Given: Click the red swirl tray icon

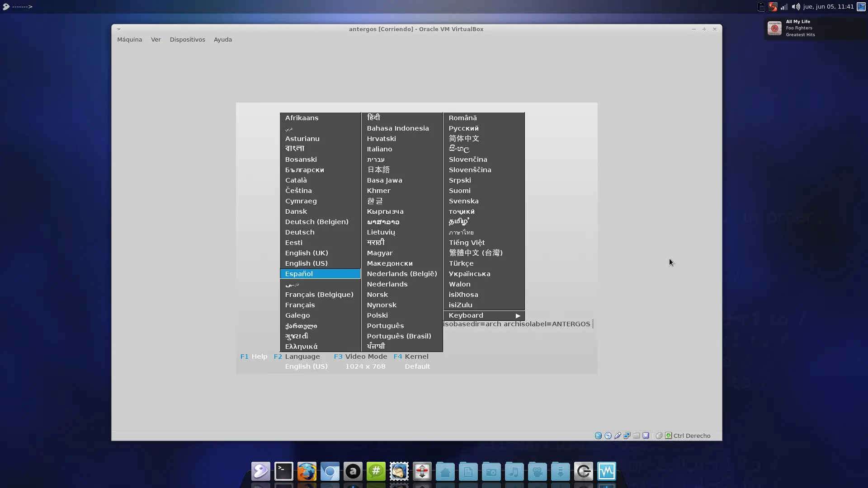Looking at the screenshot, I should pos(773,6).
